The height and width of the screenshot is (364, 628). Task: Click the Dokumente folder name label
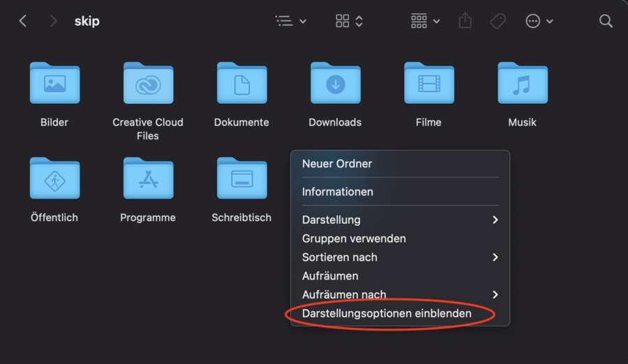click(x=241, y=122)
